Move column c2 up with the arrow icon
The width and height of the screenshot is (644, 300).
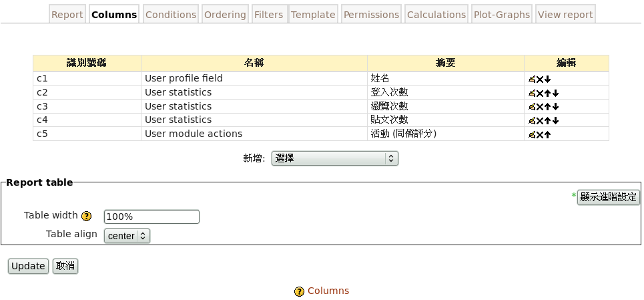(548, 93)
